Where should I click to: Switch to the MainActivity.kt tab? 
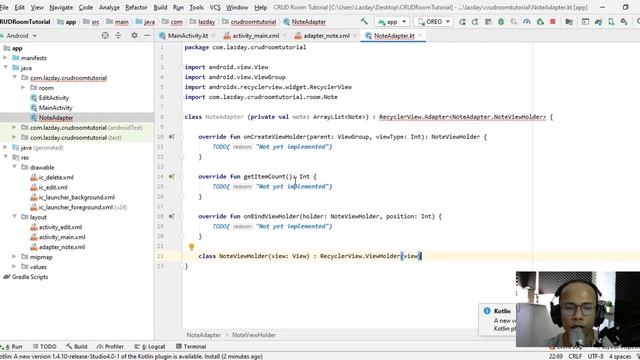click(188, 36)
